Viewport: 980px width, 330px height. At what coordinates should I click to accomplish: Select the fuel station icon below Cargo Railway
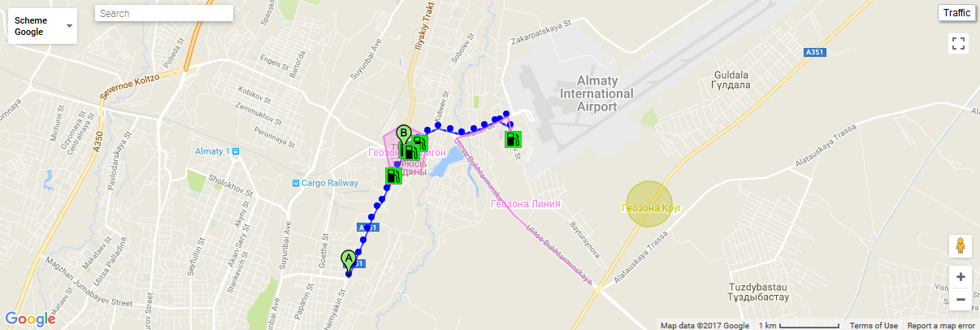tap(393, 176)
